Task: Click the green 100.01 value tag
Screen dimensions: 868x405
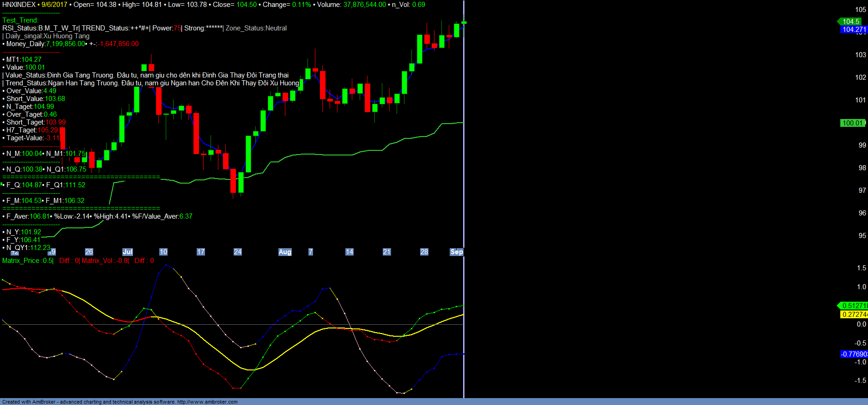Action: point(852,123)
